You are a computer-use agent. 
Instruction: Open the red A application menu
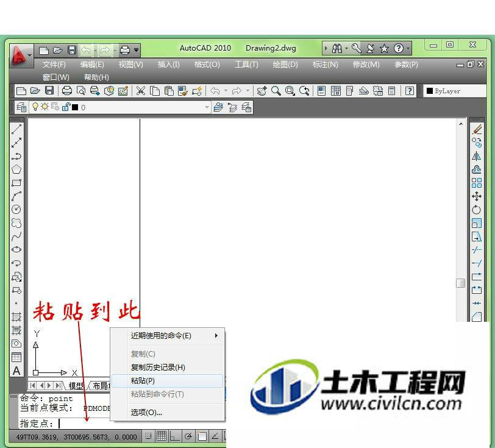[21, 55]
